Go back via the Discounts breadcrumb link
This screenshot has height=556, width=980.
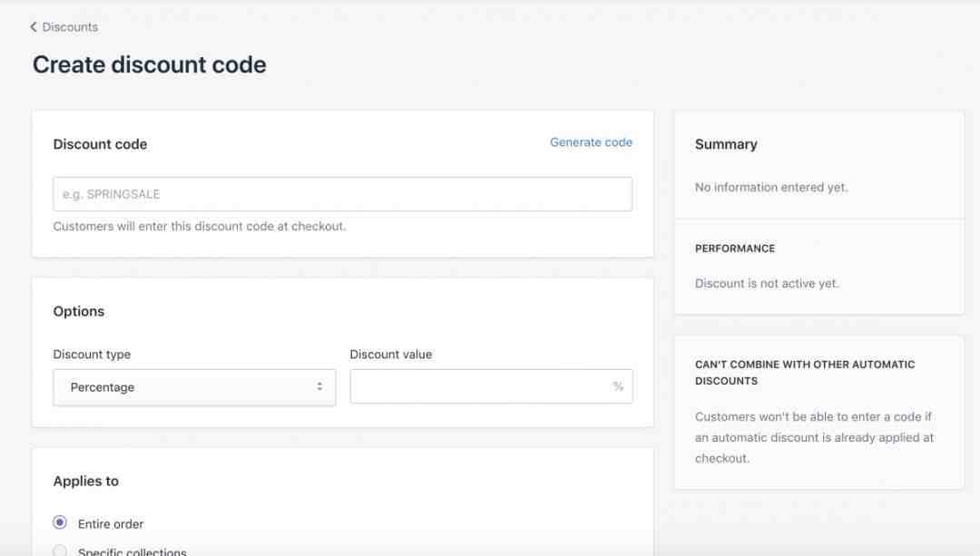(70, 27)
